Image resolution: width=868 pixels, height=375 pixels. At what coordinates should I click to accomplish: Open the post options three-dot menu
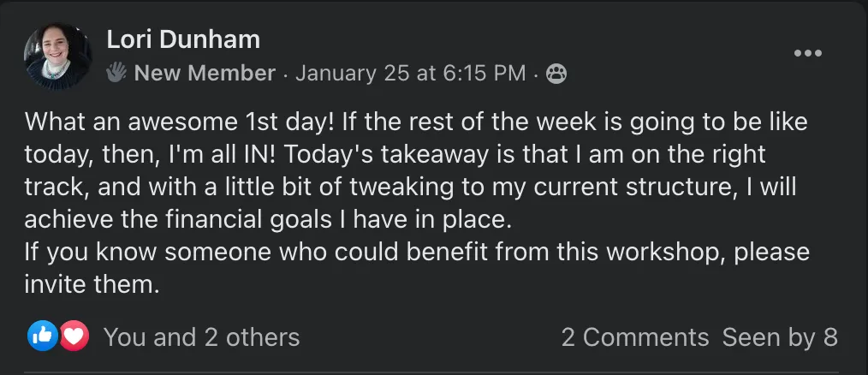point(807,53)
